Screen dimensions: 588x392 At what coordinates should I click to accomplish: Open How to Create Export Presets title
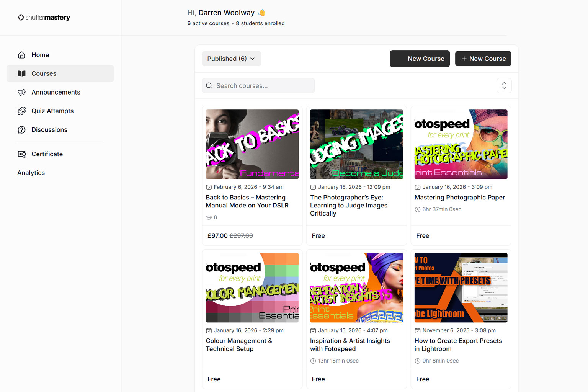458,345
